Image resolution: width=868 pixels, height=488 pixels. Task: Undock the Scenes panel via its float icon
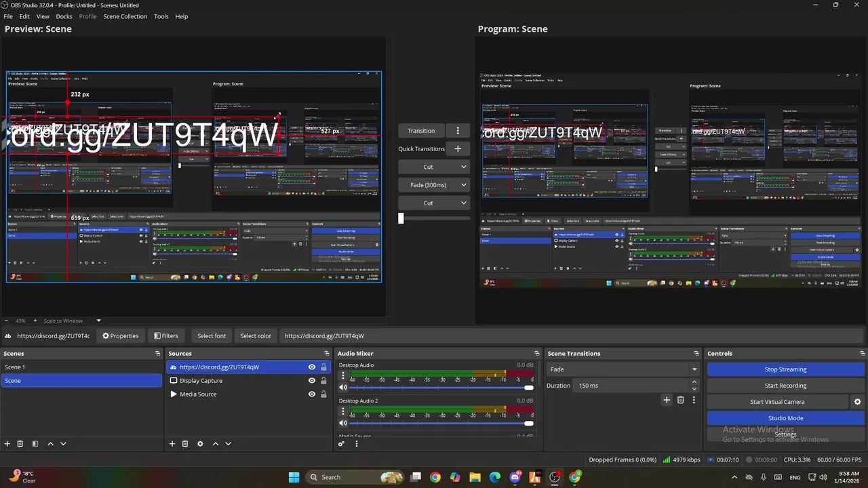[x=158, y=354]
